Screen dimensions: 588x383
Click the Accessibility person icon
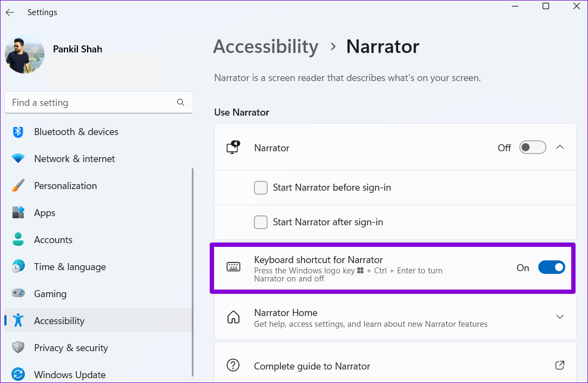pyautogui.click(x=18, y=320)
